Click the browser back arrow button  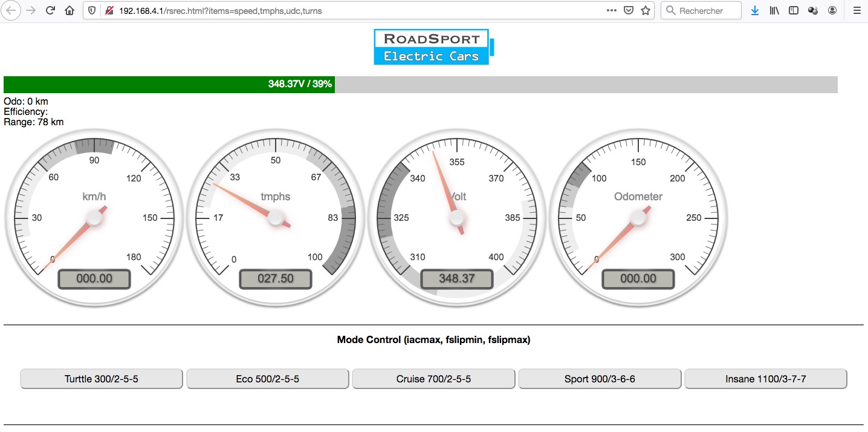(x=12, y=10)
